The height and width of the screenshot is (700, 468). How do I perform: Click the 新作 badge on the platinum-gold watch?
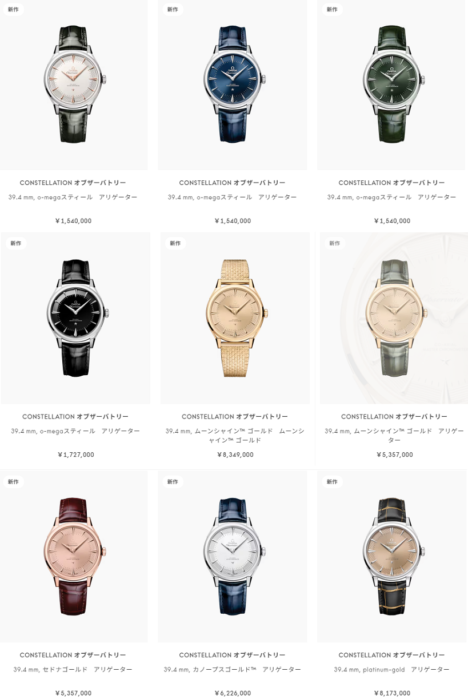[332, 482]
